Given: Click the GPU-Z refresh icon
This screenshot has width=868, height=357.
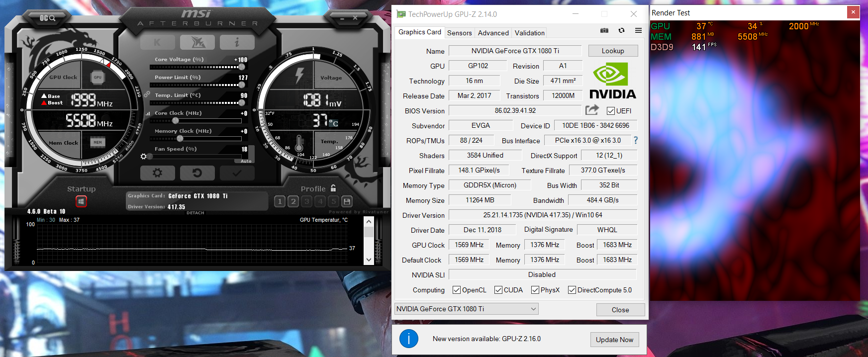Looking at the screenshot, I should (621, 30).
